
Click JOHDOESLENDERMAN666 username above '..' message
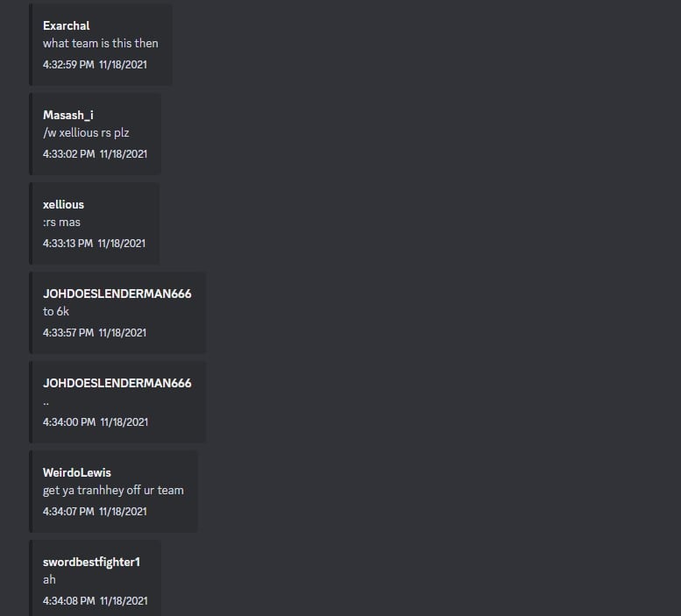click(x=117, y=383)
